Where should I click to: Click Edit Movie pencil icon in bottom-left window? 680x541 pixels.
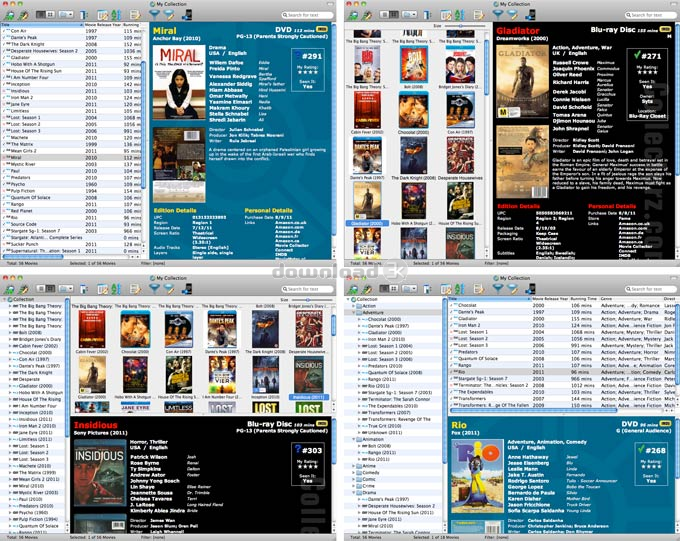tap(23, 289)
